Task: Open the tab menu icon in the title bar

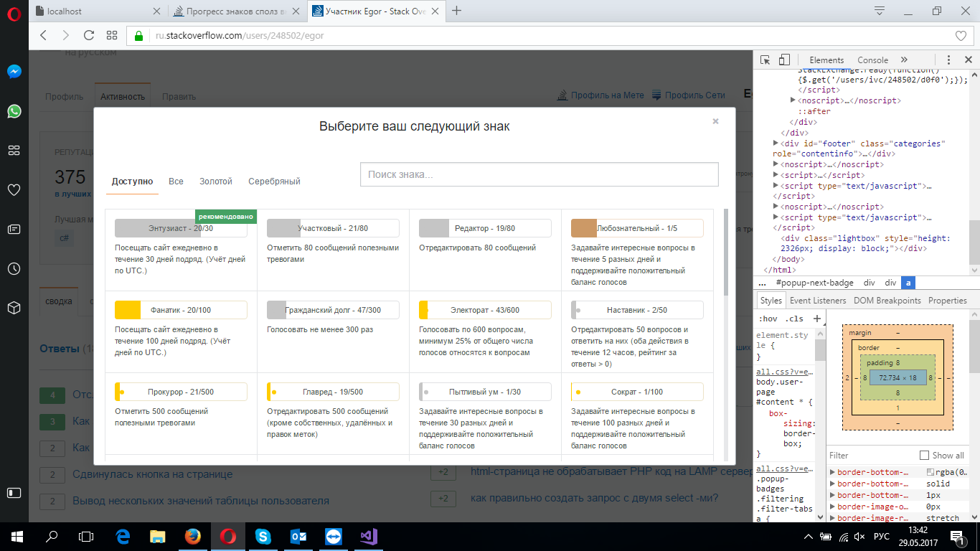Action: point(880,11)
